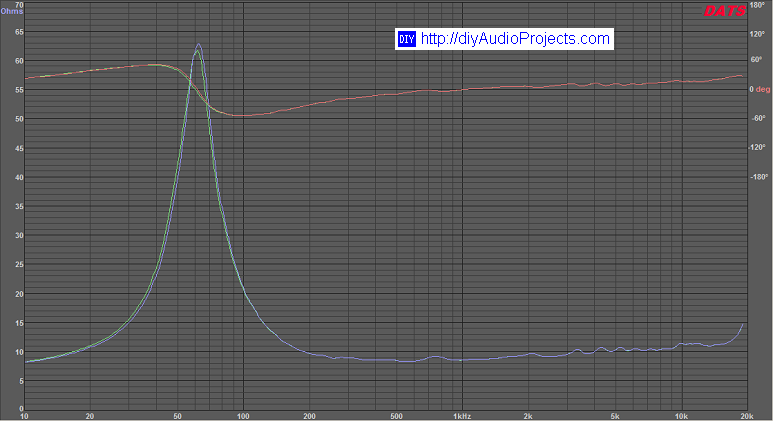The image size is (773, 421).
Task: Click the 10 Hz frequency axis label
Action: tap(24, 415)
